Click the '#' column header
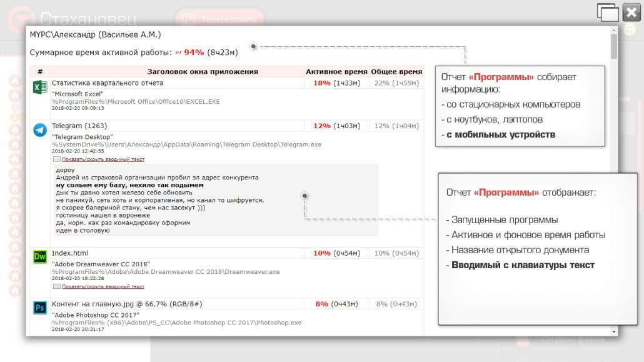 pos(40,71)
